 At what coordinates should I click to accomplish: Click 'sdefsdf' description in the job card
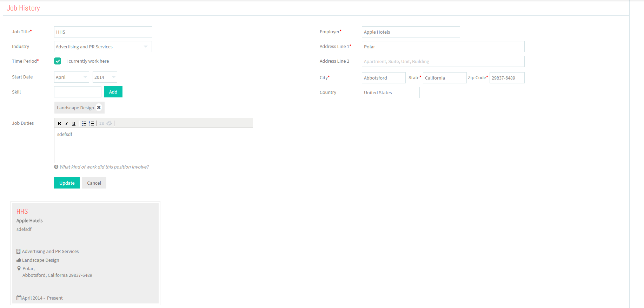tap(24, 229)
